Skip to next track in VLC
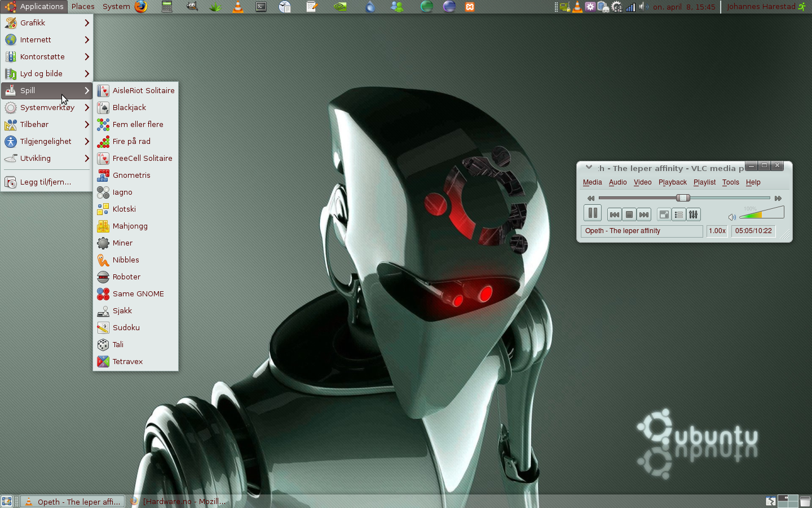Viewport: 812px width, 508px height. coord(644,214)
